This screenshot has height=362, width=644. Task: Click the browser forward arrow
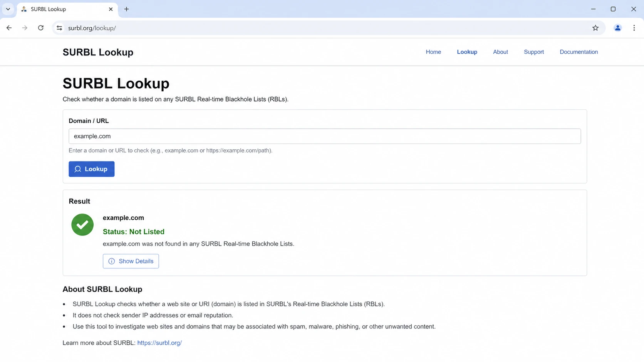point(25,28)
